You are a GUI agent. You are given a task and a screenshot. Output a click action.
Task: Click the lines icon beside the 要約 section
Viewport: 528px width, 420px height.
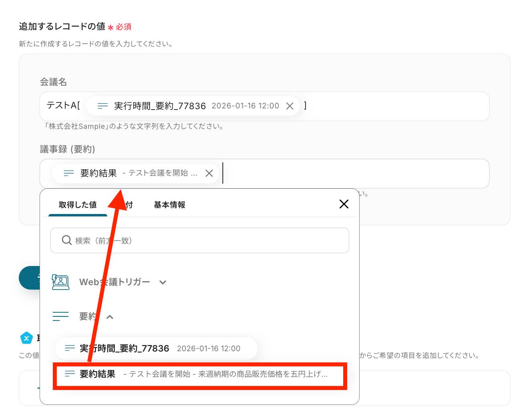tap(61, 316)
